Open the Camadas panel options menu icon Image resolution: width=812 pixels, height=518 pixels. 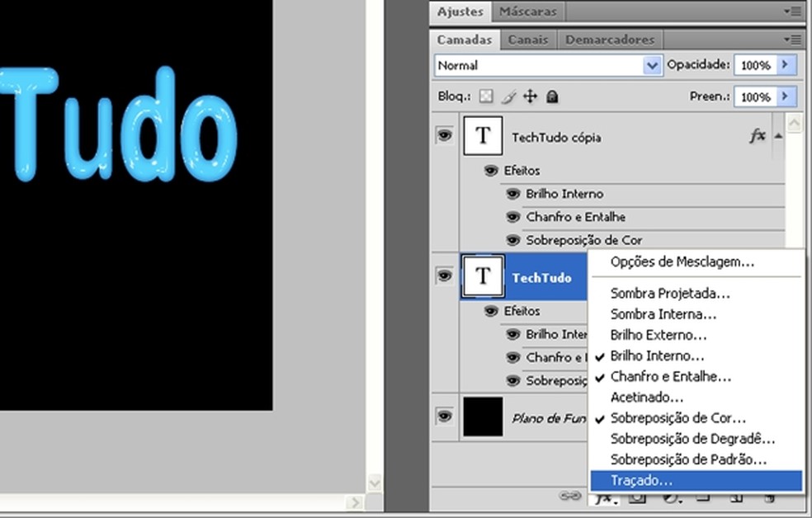click(x=793, y=39)
